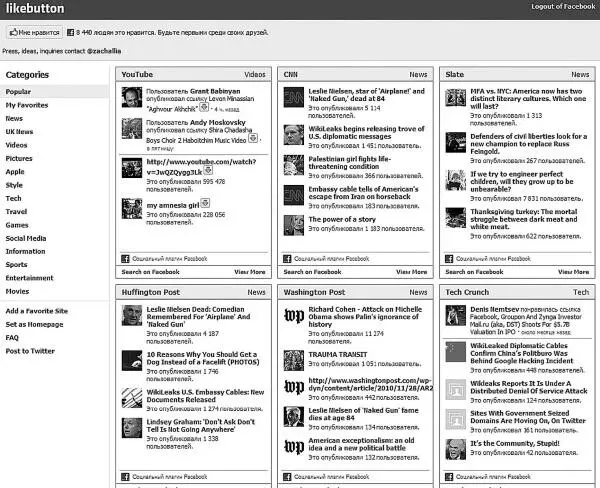The width and height of the screenshot is (600, 488).
Task: Open the Videos category
Action: point(16,145)
